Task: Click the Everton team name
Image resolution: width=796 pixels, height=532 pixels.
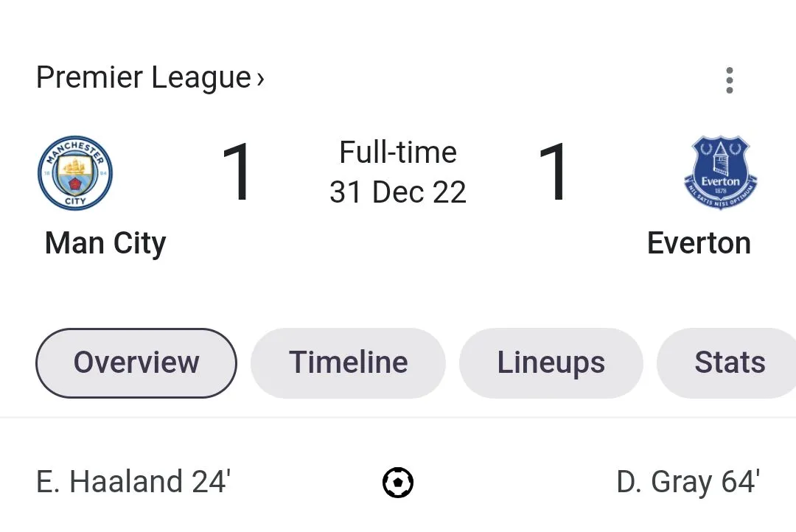Action: [699, 243]
